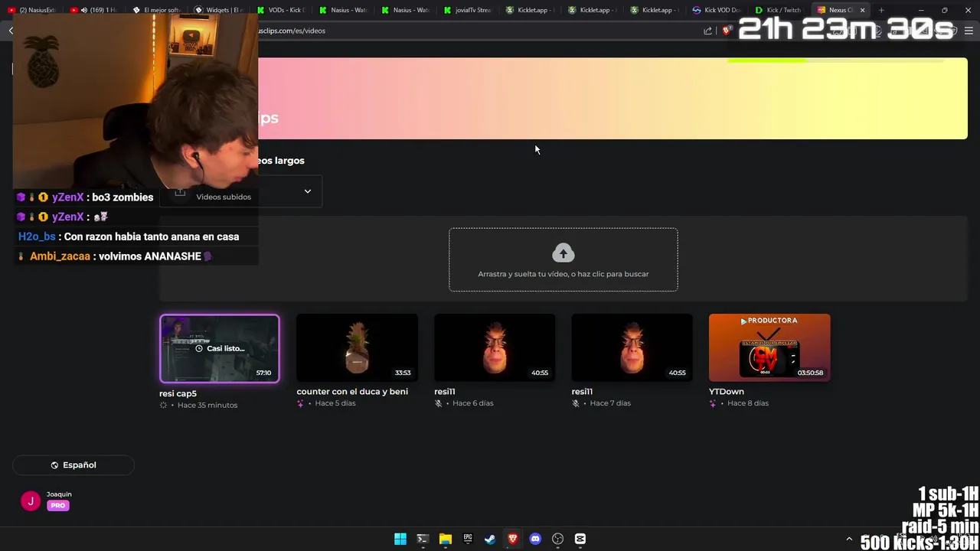This screenshot has height=551, width=980.
Task: Switch to Brave browser in taskbar
Action: point(513,539)
